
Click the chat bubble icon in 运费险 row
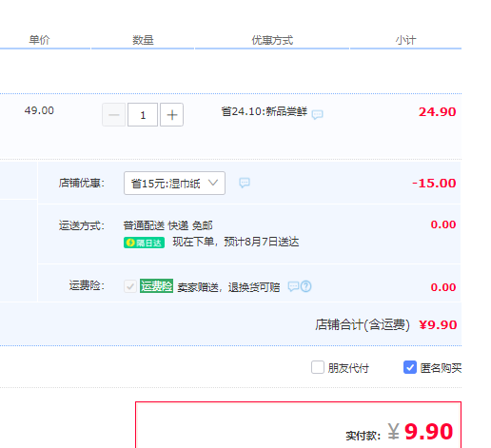293,286
